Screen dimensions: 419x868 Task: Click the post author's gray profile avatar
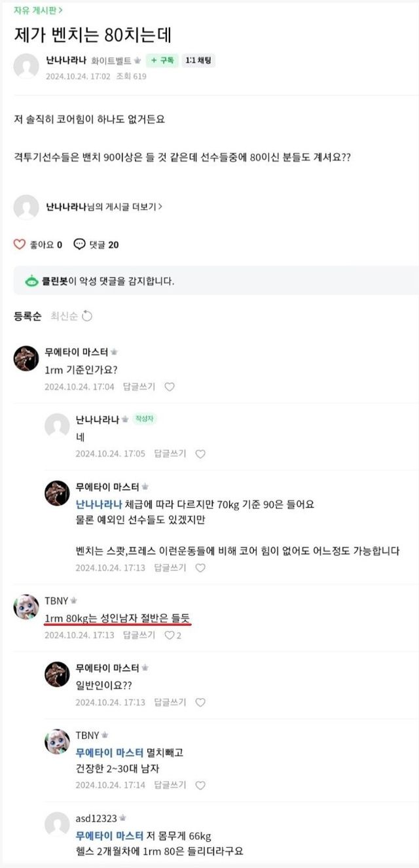click(26, 66)
